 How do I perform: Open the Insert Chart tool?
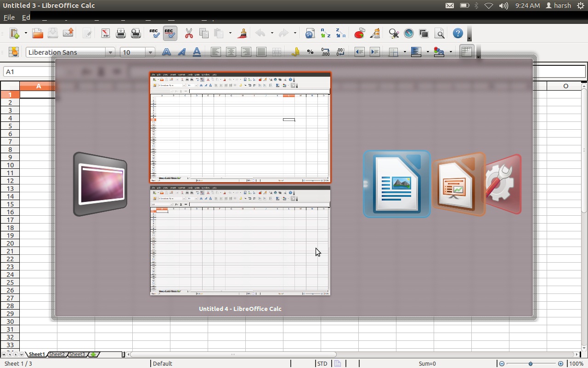[359, 33]
